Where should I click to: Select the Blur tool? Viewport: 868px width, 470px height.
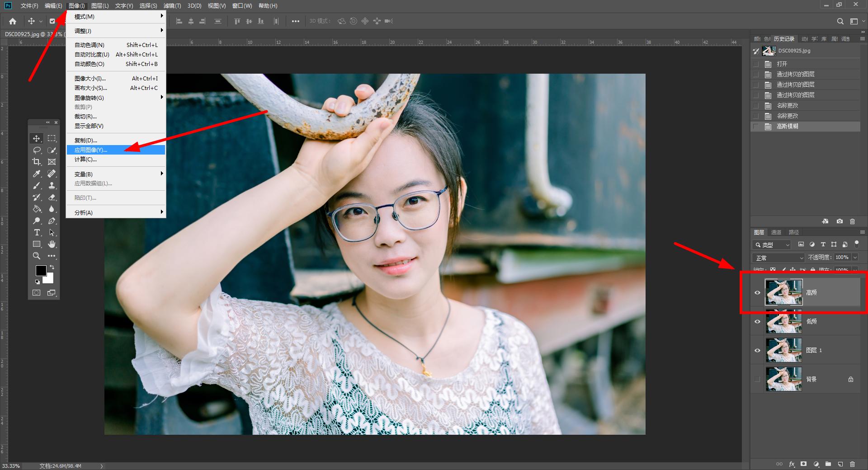[52, 209]
